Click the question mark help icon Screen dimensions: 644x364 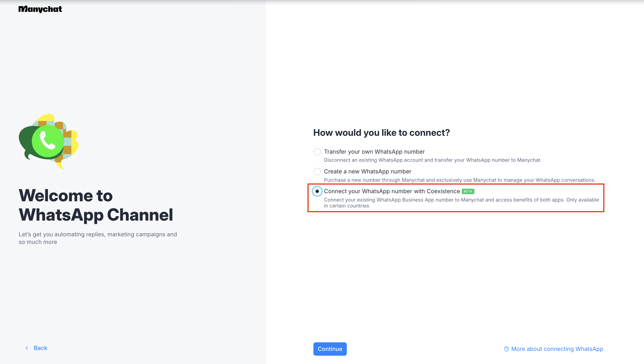tap(506, 349)
